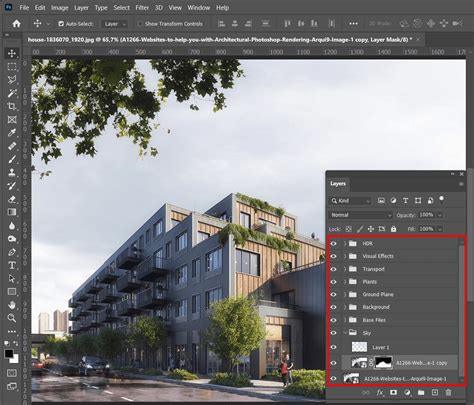474x405 pixels.
Task: Create new adjustment layer icon
Action: (x=407, y=393)
